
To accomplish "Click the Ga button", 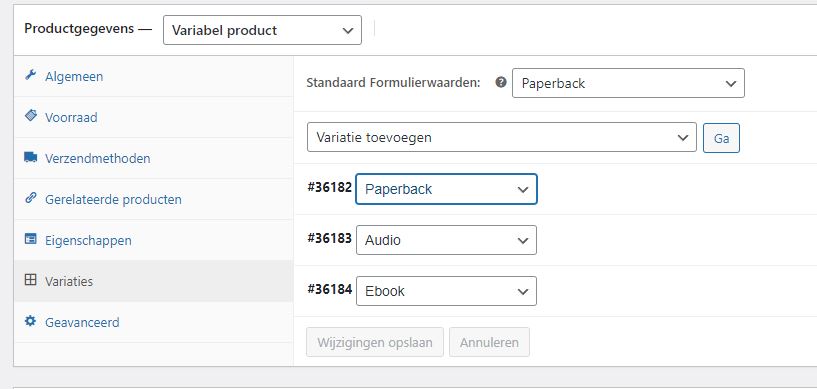I will 721,138.
